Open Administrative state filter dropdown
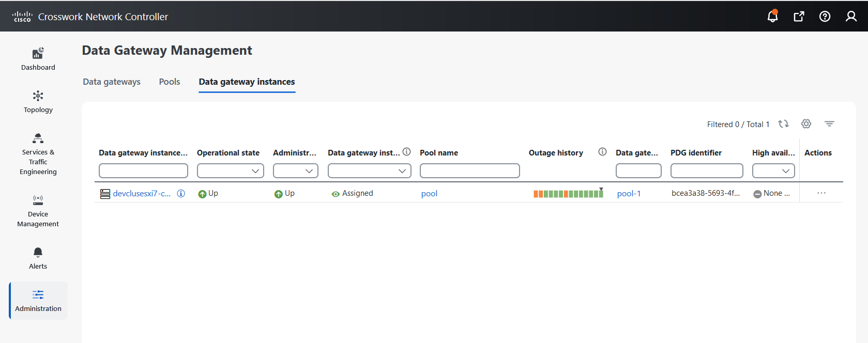The width and height of the screenshot is (868, 343). click(x=296, y=171)
